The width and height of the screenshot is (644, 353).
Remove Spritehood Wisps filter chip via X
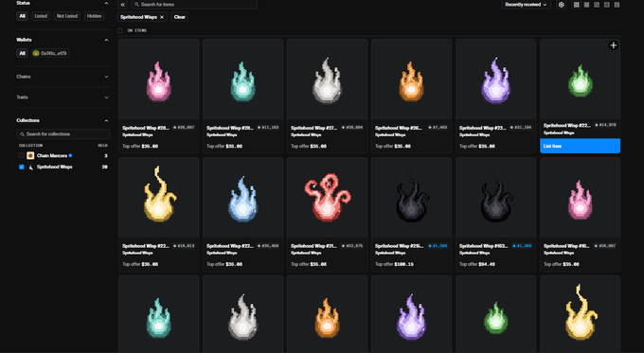162,17
